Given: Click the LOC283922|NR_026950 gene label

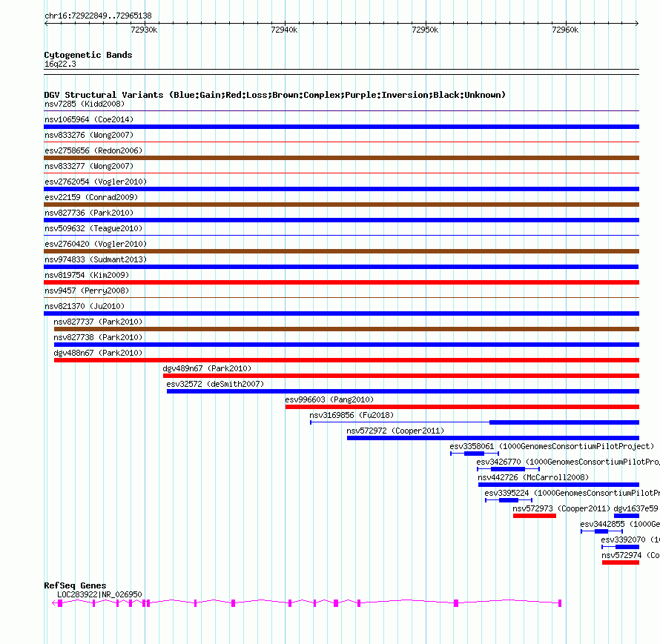Looking at the screenshot, I should tap(100, 594).
